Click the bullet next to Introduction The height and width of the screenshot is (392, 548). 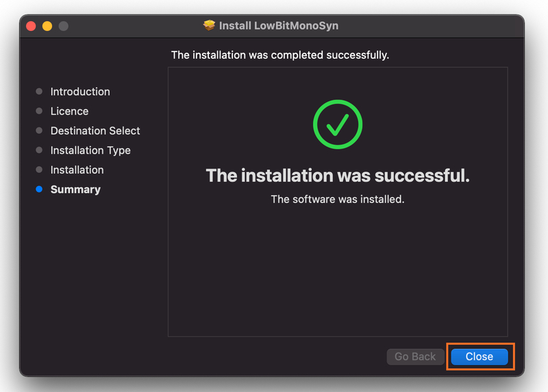pyautogui.click(x=39, y=91)
